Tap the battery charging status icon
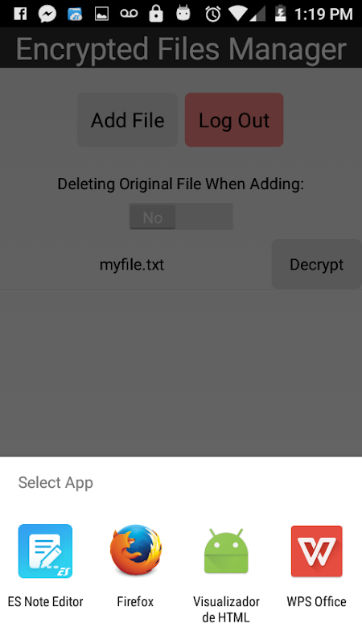This screenshot has height=644, width=362. tap(280, 13)
